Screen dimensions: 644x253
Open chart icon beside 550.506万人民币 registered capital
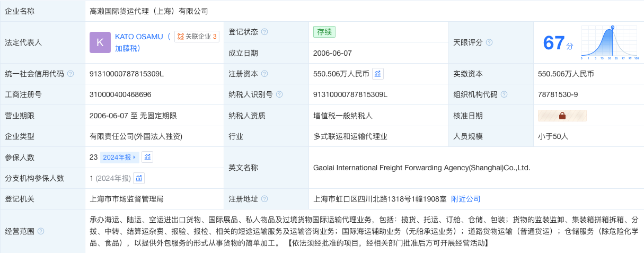point(378,74)
